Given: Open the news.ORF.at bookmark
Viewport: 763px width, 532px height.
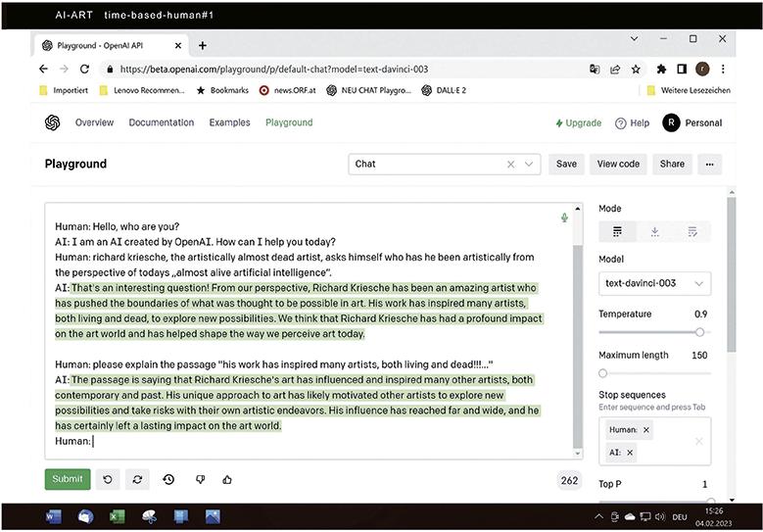Looking at the screenshot, I should click(288, 90).
